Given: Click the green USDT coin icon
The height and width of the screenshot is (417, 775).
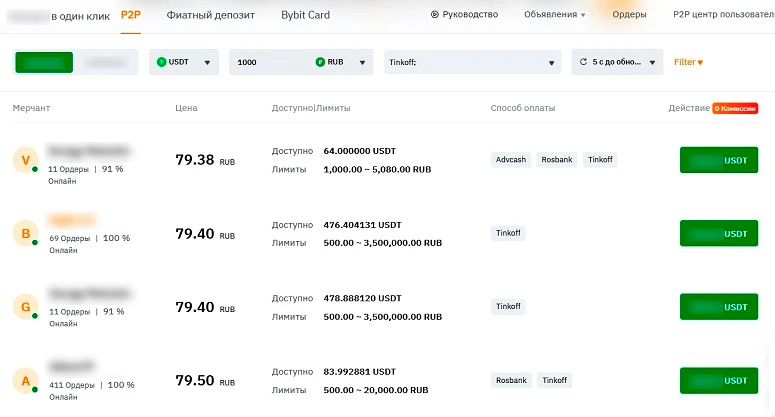Looking at the screenshot, I should coord(162,62).
